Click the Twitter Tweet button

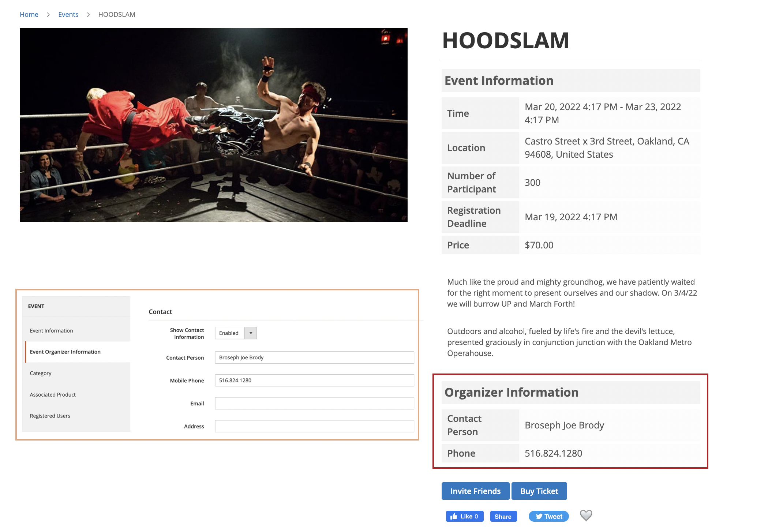coord(548,516)
